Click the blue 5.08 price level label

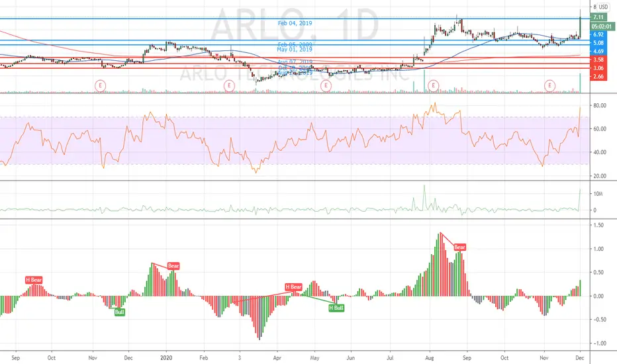click(598, 43)
